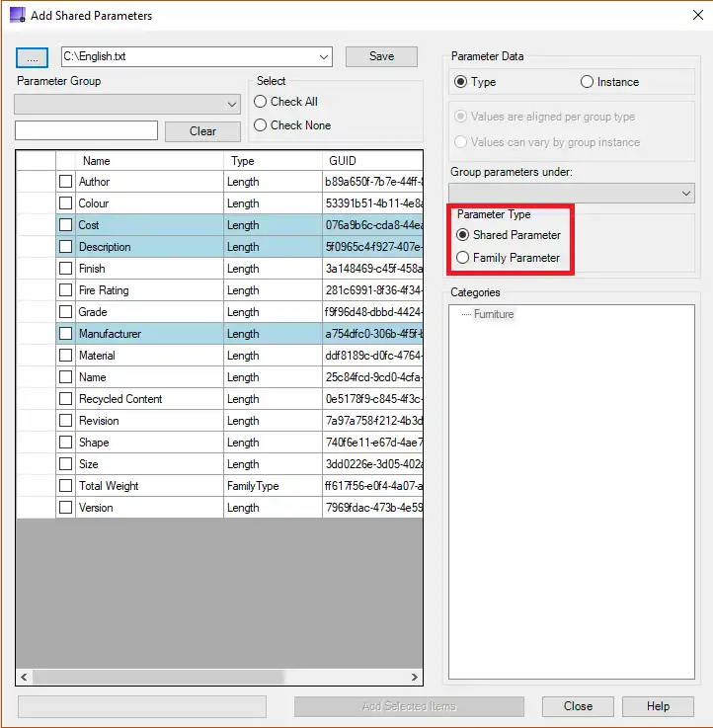Select Furniture in the Categories tree
This screenshot has width=713, height=728.
(x=493, y=314)
